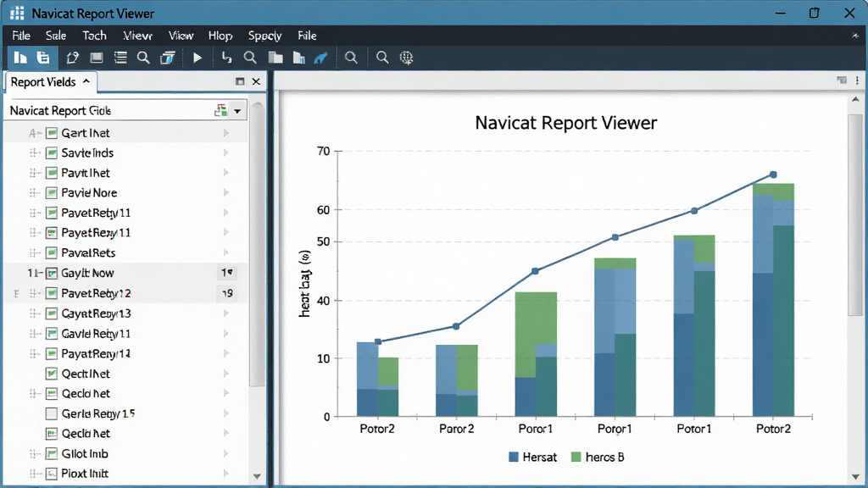
Task: Open the Sale menu
Action: pos(56,36)
